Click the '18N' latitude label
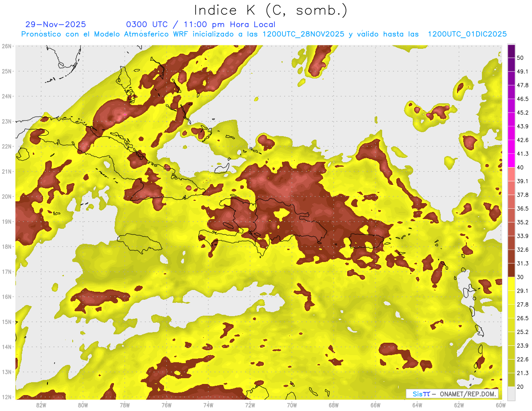The image size is (532, 411). pos(7,247)
